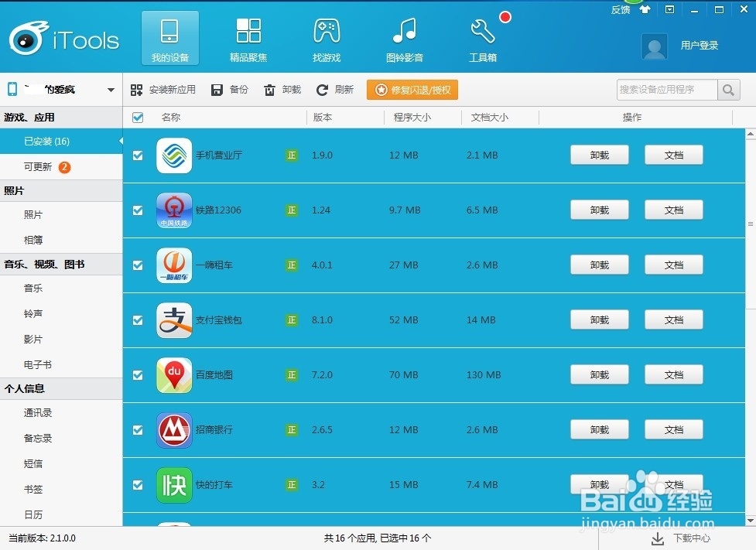The image size is (756, 550).
Task: Deselect the 百度地图 checkbox
Action: point(137,374)
